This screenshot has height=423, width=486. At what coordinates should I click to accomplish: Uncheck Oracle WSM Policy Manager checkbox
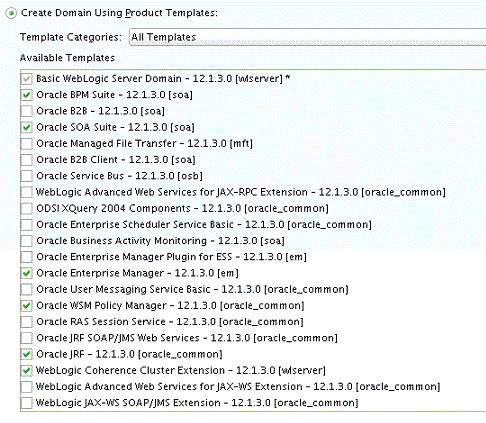pos(27,306)
